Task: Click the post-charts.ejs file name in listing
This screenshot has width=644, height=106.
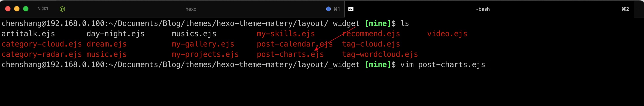Action: [x=290, y=54]
